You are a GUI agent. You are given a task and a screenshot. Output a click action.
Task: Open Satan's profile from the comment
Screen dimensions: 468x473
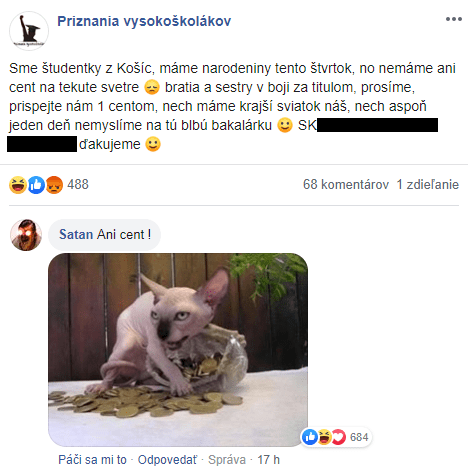(x=76, y=235)
